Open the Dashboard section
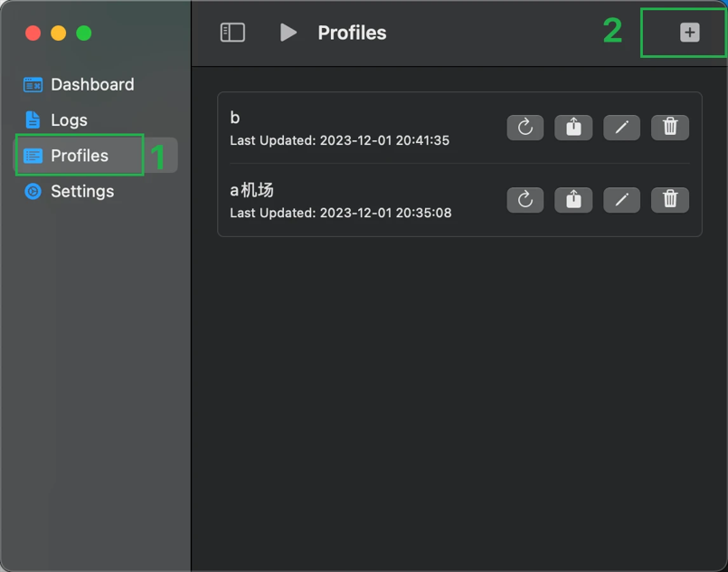The height and width of the screenshot is (572, 728). tap(91, 85)
